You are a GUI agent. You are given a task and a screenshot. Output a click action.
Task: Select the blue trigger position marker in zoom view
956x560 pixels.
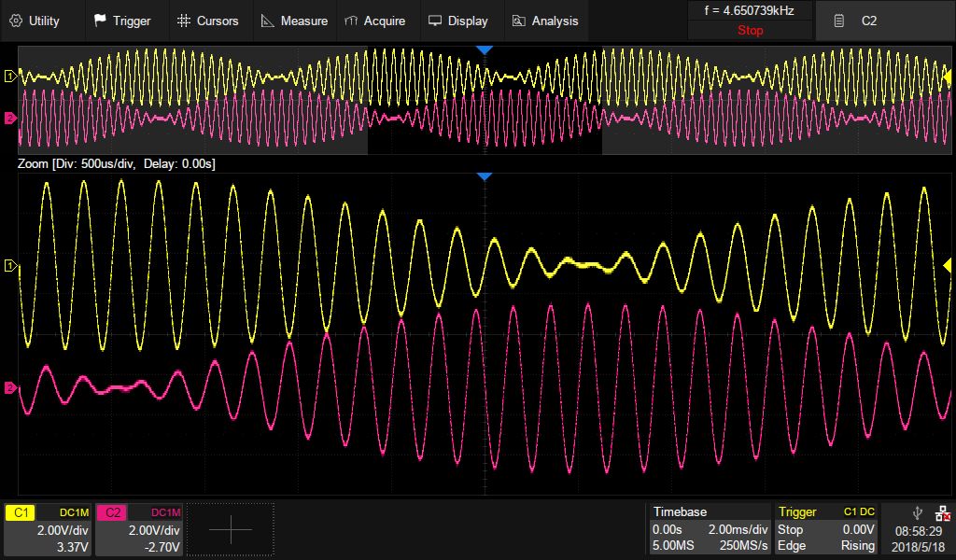click(484, 176)
